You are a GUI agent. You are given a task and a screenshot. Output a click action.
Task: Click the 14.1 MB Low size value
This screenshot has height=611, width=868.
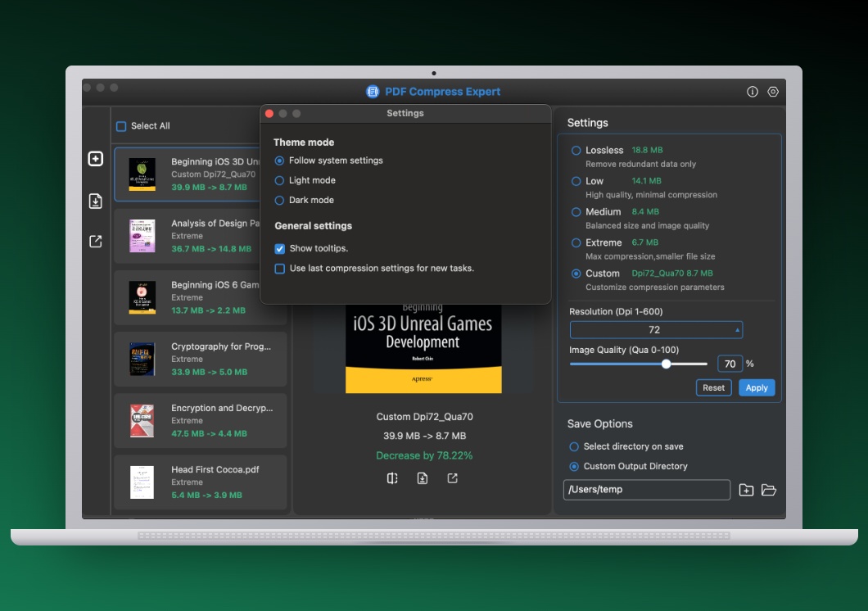click(647, 181)
